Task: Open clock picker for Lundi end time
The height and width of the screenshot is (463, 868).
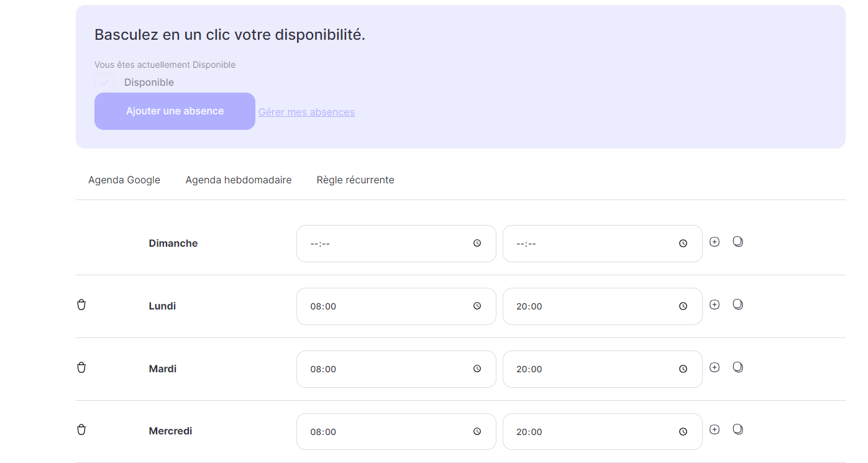Action: pos(683,306)
